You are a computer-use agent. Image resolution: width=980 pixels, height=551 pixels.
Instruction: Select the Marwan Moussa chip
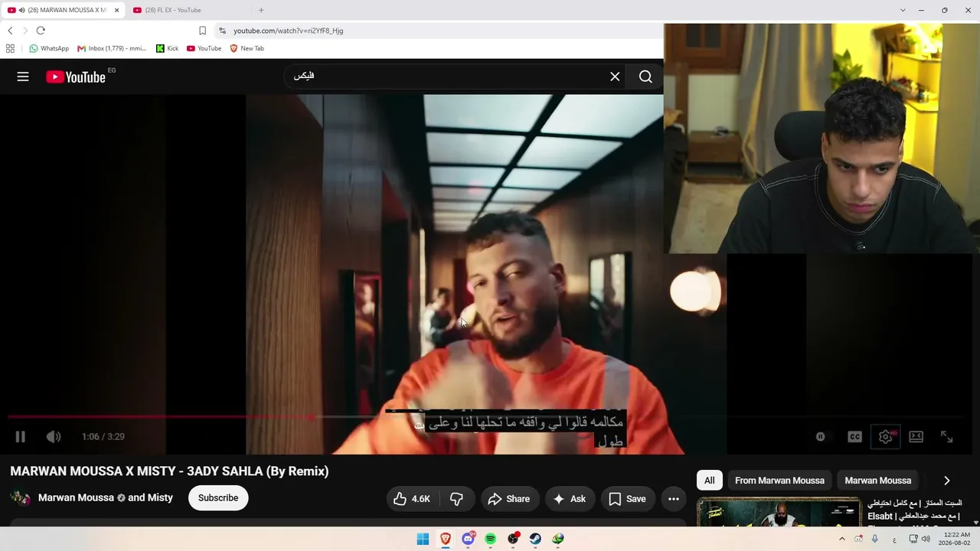(x=878, y=481)
